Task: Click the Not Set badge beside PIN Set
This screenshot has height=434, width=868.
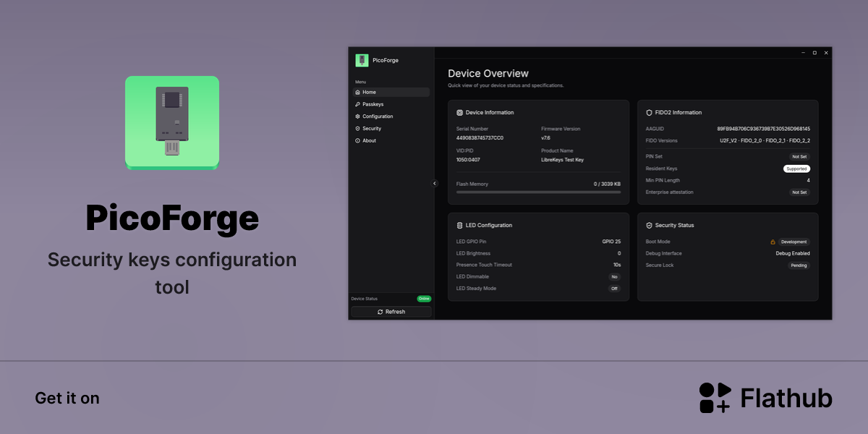Action: click(799, 156)
